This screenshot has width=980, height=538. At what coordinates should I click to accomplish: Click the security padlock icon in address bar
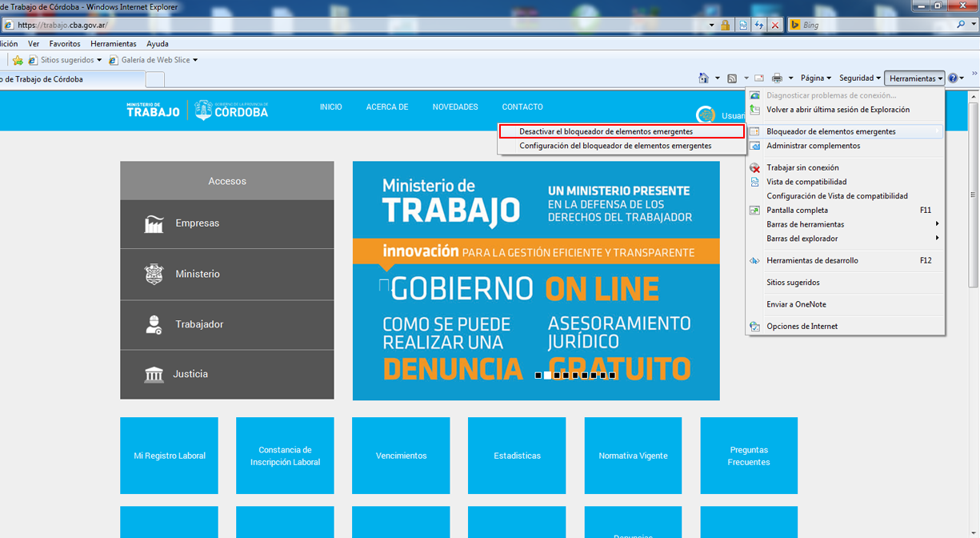coord(726,26)
